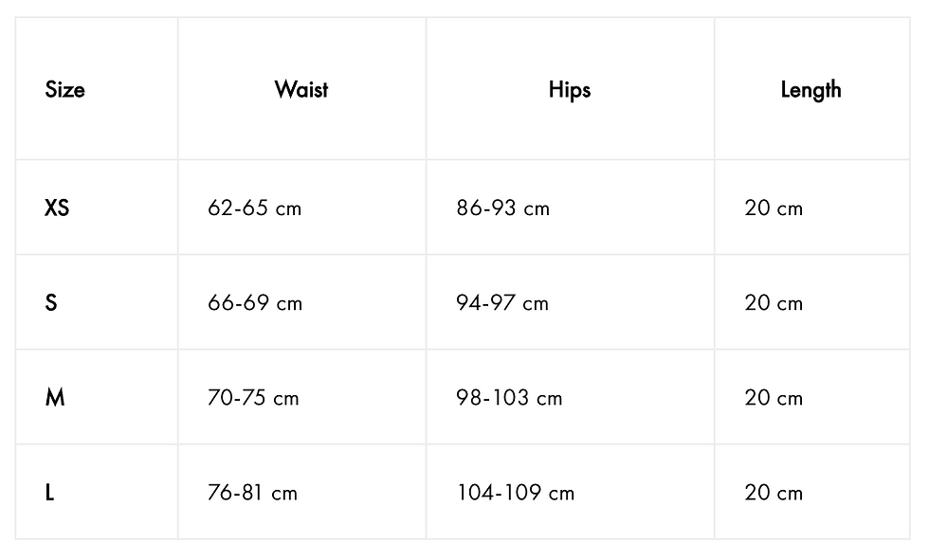Select the 76-81 cm waist value

[x=252, y=493]
